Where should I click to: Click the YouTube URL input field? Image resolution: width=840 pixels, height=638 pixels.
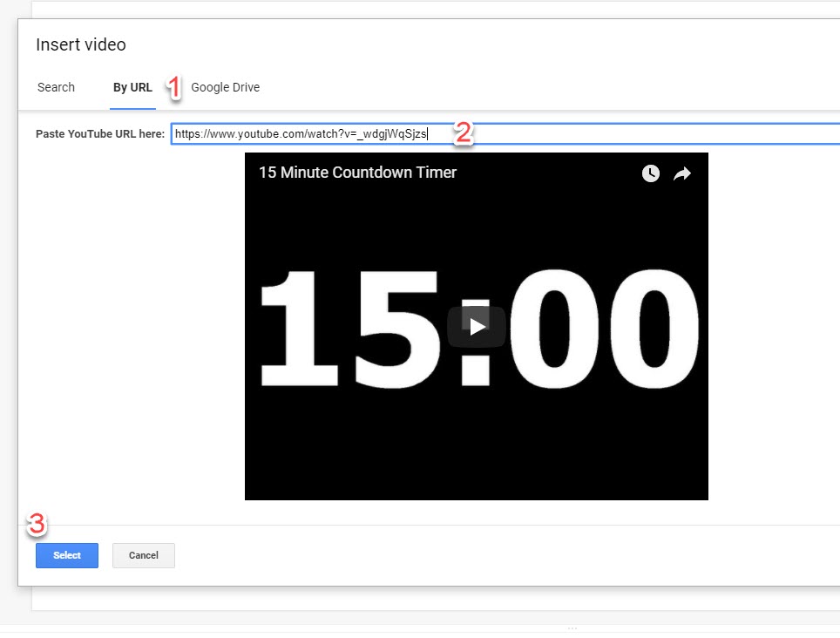click(505, 134)
